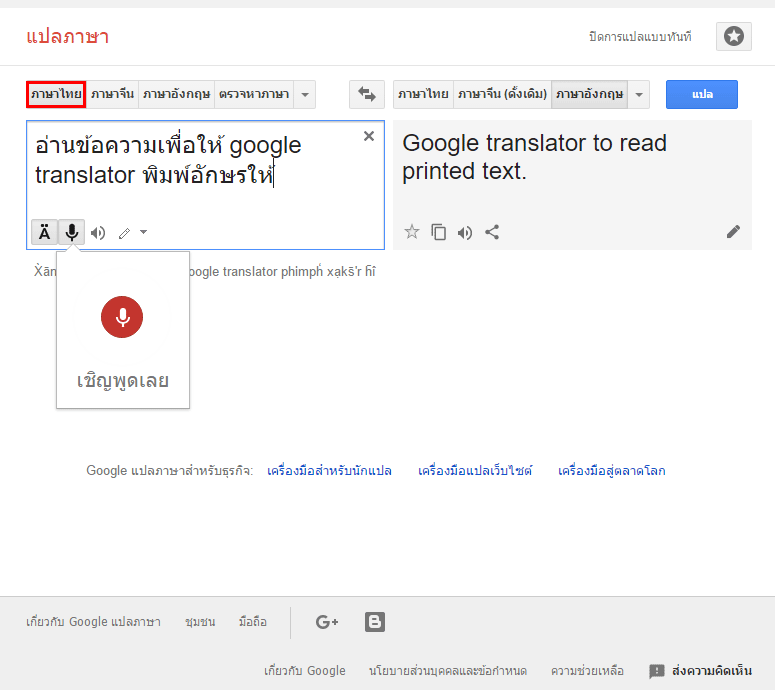Click the เชิญพูดเลย speak now label
The width and height of the screenshot is (775, 690).
coord(123,381)
